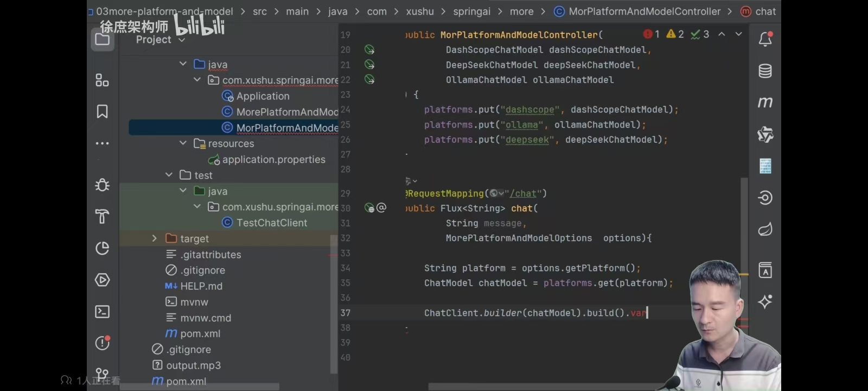Viewport: 868px width, 391px height.
Task: Open TestChatClient class in tree
Action: pos(271,223)
